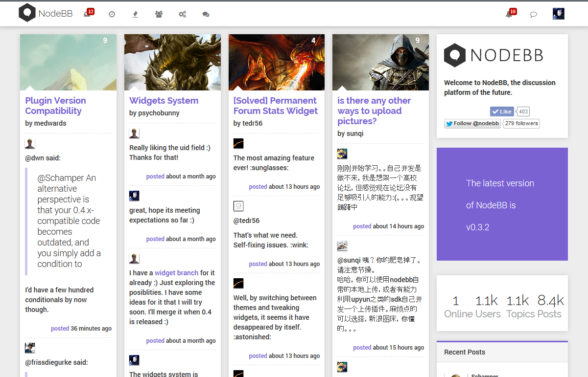
Task: Open the users group icon
Action: (159, 14)
